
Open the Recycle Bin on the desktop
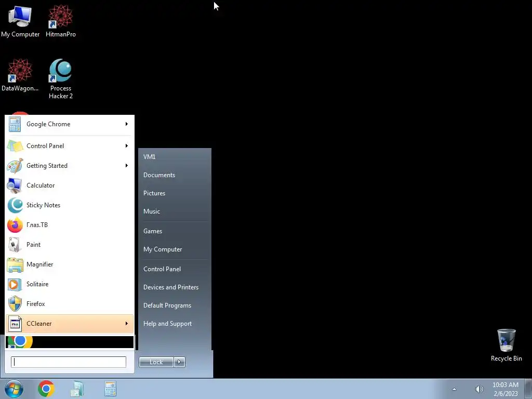coord(506,345)
